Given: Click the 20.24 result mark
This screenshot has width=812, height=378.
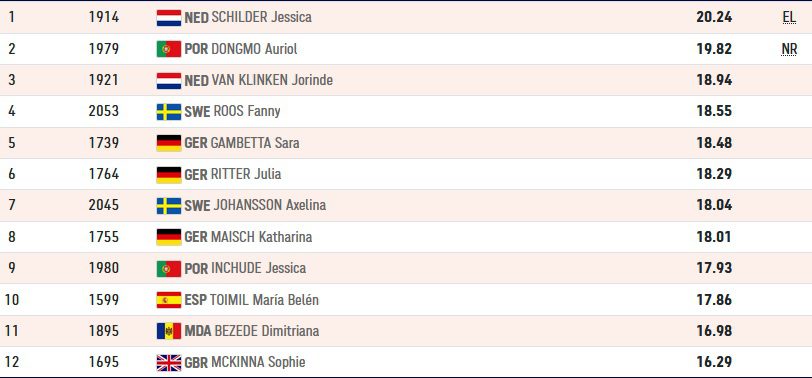Looking at the screenshot, I should (x=714, y=17).
